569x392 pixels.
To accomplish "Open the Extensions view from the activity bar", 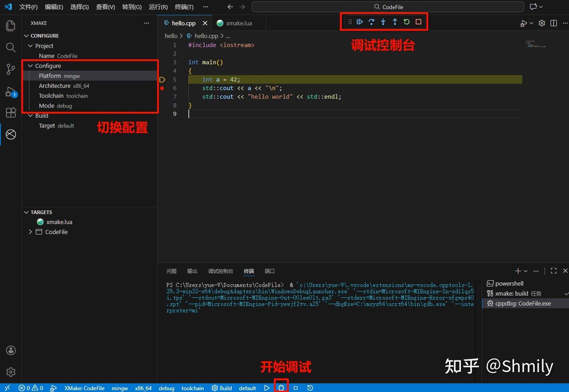I will (x=10, y=113).
